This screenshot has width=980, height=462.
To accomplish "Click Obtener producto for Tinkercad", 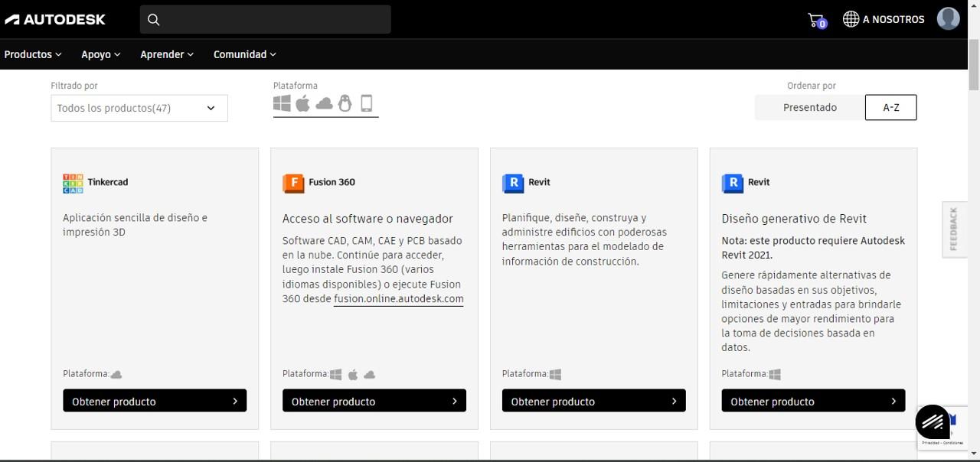I will 155,401.
